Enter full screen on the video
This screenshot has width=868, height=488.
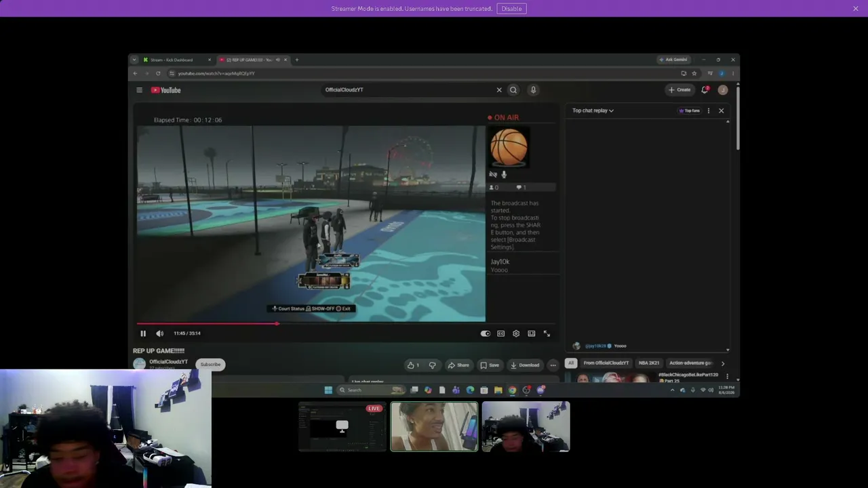point(547,333)
